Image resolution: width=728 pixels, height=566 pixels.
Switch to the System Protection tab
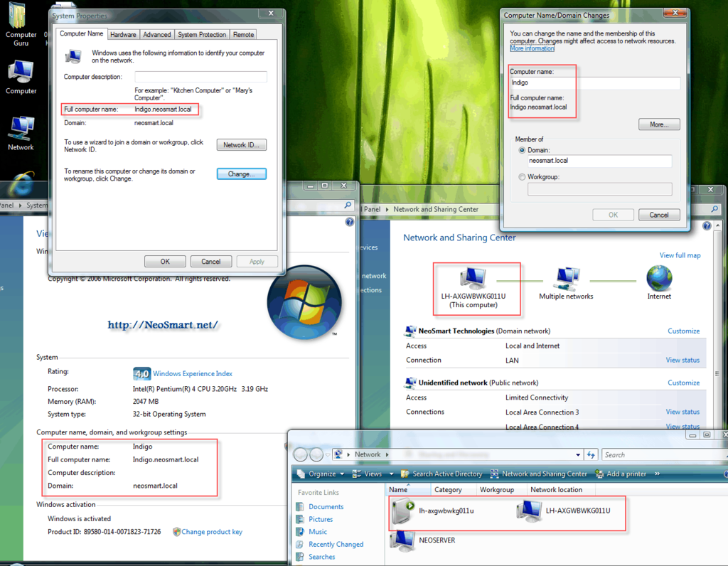(x=202, y=34)
